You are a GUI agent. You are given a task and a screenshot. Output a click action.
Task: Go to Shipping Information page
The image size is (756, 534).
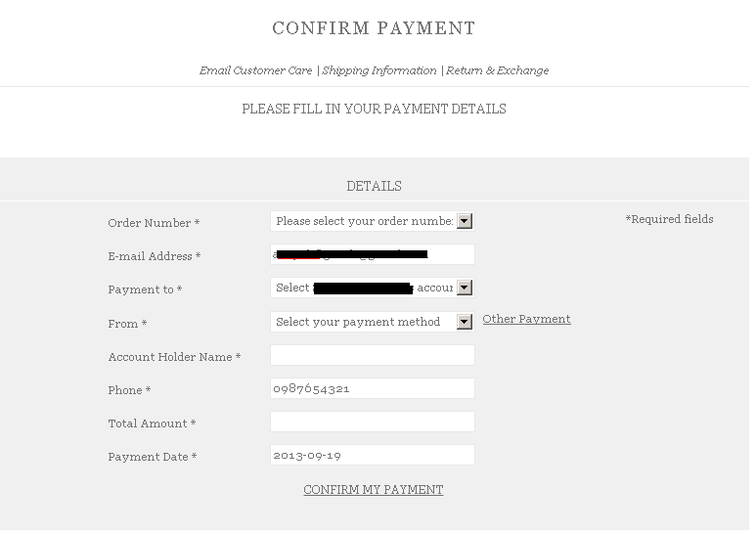(379, 70)
